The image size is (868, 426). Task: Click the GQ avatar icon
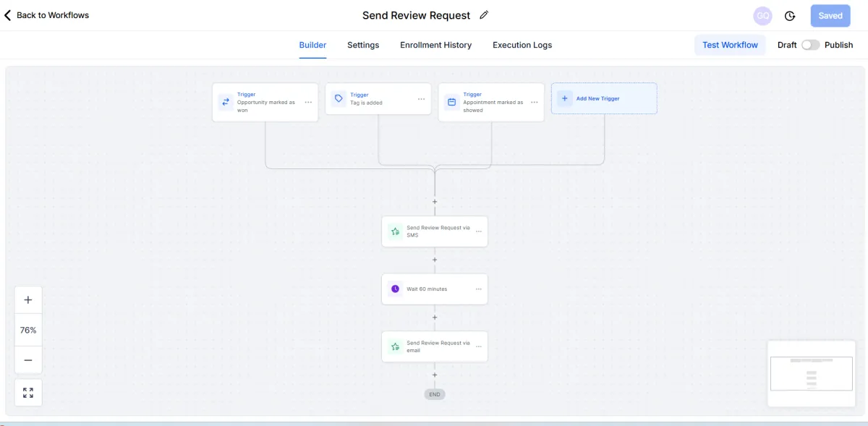[x=762, y=15]
